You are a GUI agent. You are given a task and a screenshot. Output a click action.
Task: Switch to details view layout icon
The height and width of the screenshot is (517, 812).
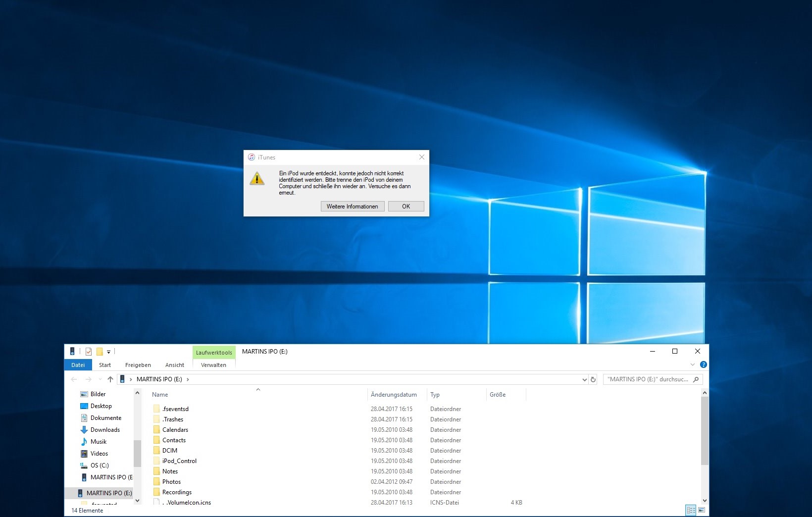691,510
